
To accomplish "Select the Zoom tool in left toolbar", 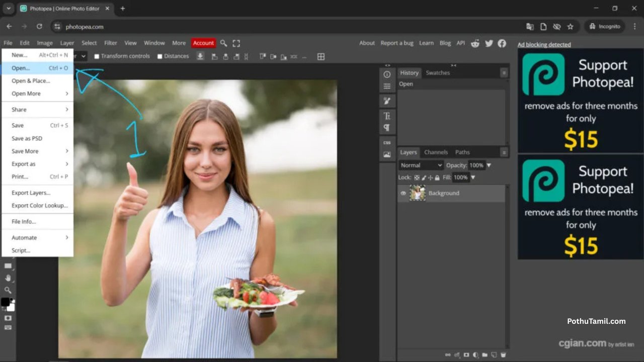I will (x=8, y=290).
